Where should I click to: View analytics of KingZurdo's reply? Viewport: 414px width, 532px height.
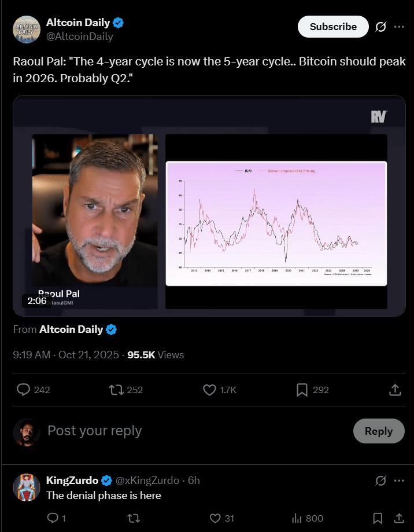click(297, 519)
